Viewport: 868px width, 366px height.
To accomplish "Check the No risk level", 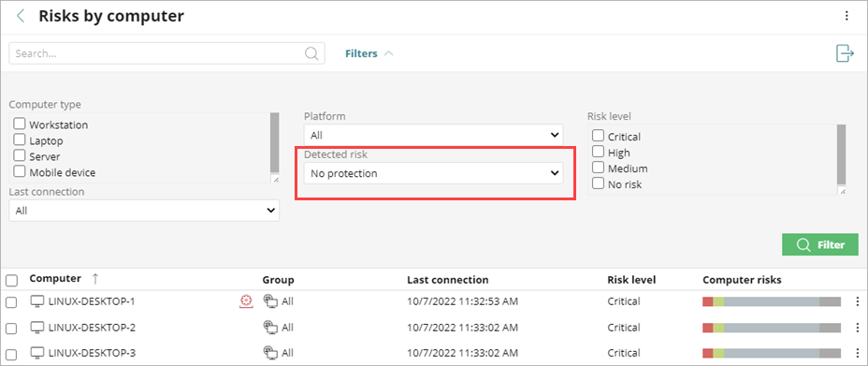I will click(598, 183).
